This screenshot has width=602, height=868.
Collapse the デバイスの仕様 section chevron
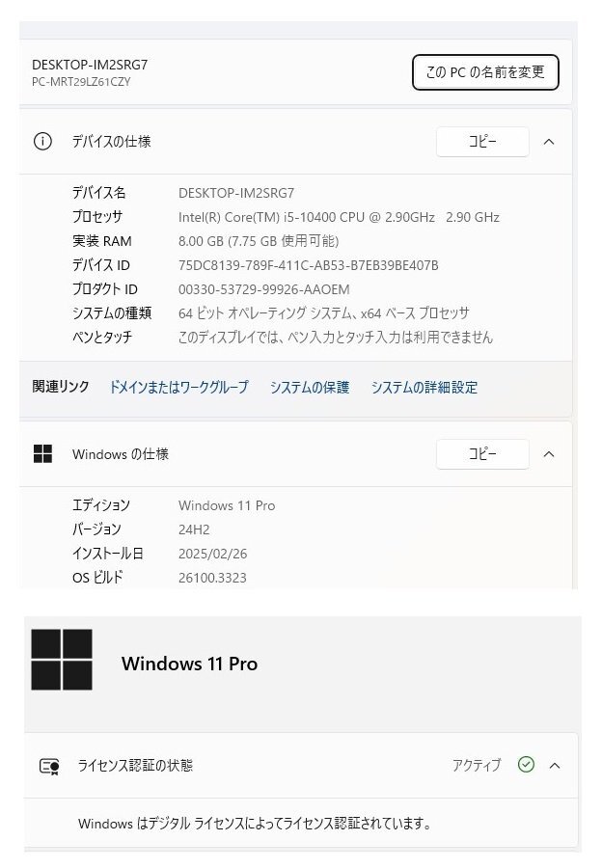[x=549, y=142]
